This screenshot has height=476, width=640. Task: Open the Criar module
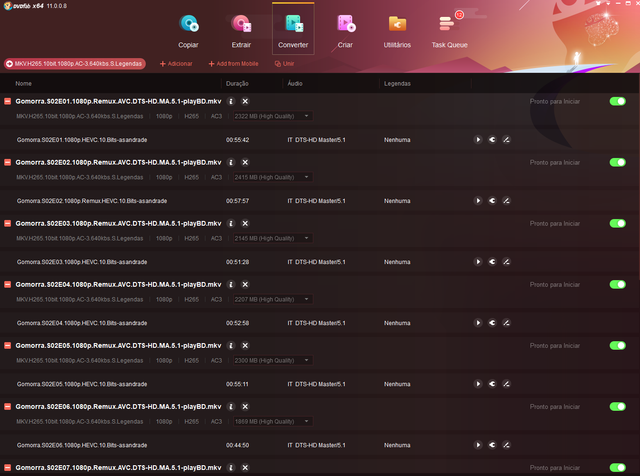[345, 31]
